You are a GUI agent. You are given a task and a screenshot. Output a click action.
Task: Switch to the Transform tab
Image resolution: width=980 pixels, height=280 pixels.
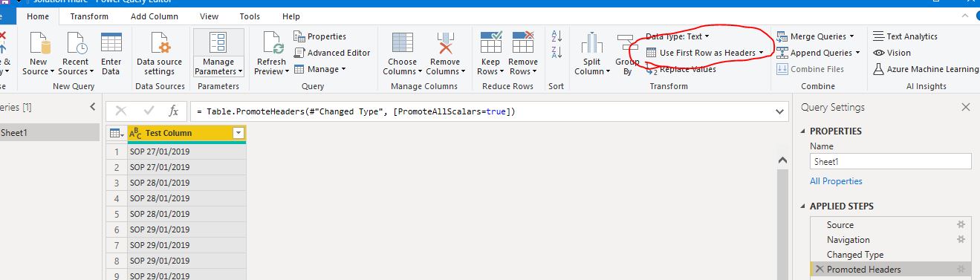pos(89,16)
